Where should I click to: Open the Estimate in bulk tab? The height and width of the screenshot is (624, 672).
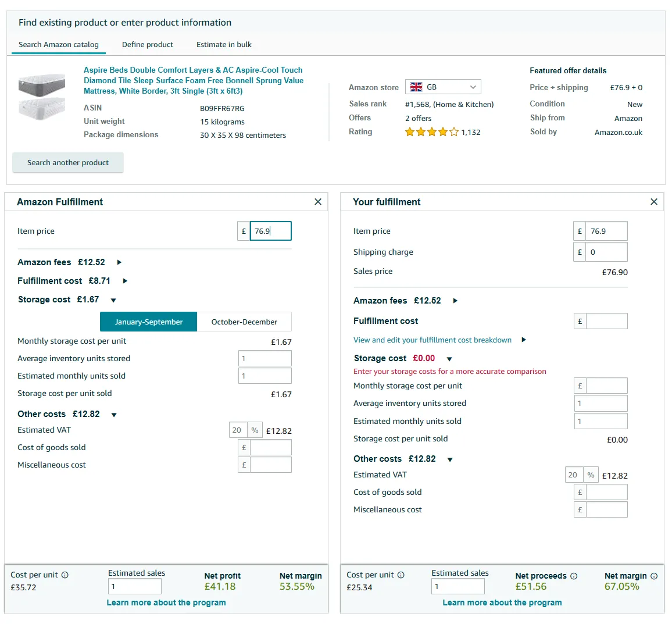point(224,45)
